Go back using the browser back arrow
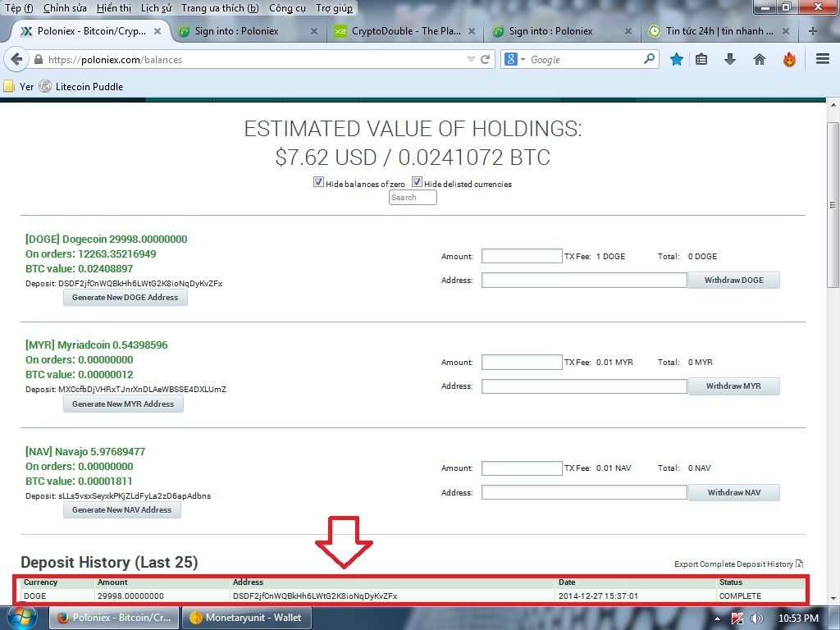The image size is (840, 630). coord(16,59)
